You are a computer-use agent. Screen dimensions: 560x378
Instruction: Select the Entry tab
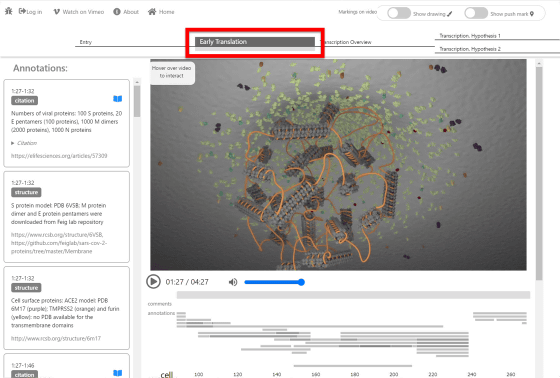click(86, 42)
